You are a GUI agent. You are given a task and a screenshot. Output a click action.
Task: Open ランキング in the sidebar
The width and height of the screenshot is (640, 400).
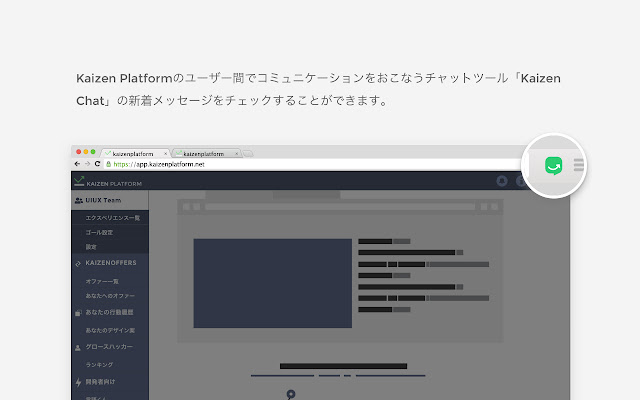99,364
